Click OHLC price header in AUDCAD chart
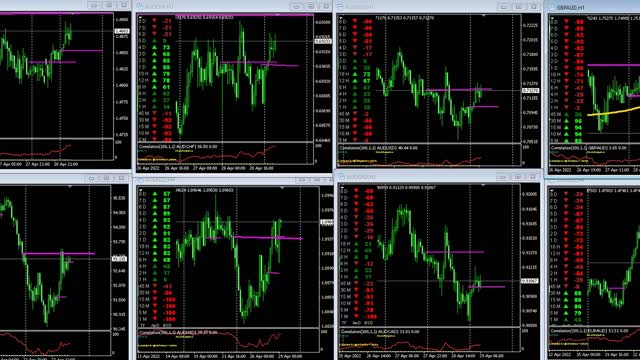Screen dimensions: 640x360 (406, 187)
